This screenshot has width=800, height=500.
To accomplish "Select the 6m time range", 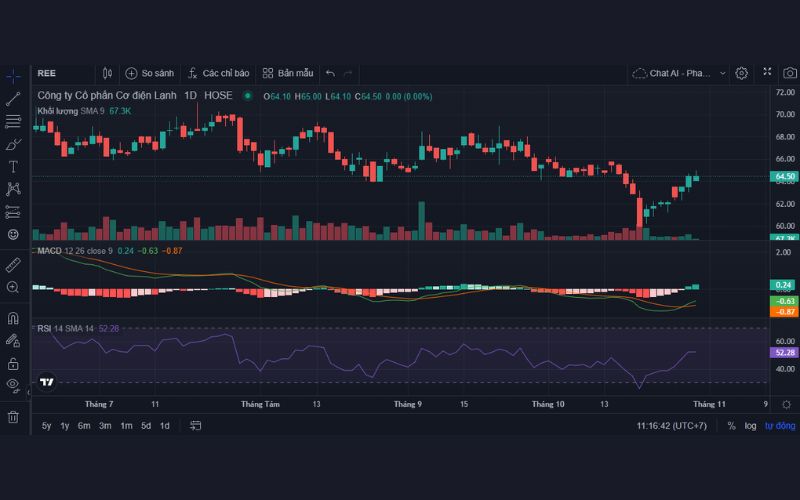I will pos(84,426).
